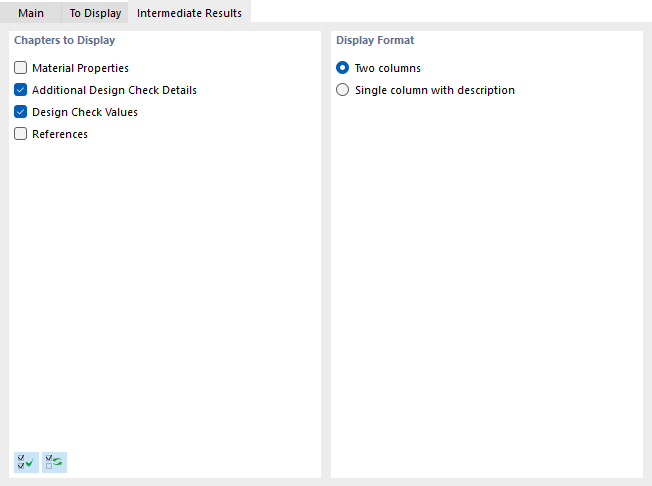Viewport: 652px width, 486px height.
Task: Disable the Design Check Values checkbox
Action: pos(21,112)
